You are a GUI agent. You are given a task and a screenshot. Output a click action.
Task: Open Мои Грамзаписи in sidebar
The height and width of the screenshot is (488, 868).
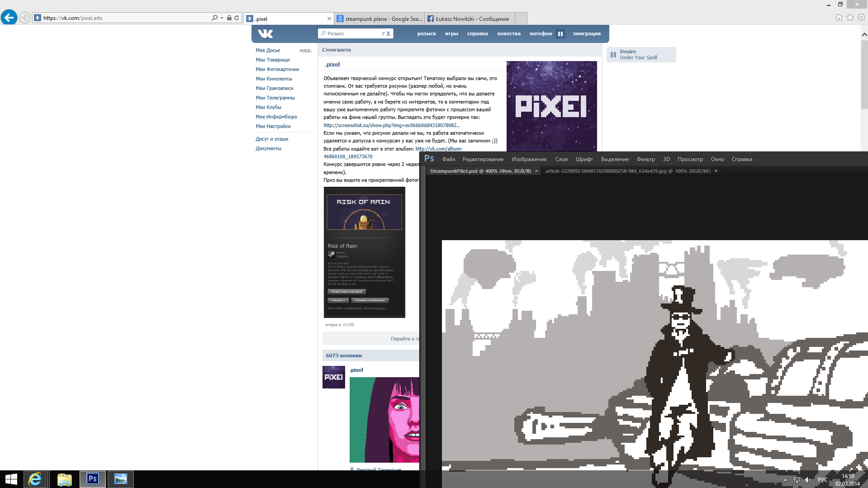click(x=275, y=88)
